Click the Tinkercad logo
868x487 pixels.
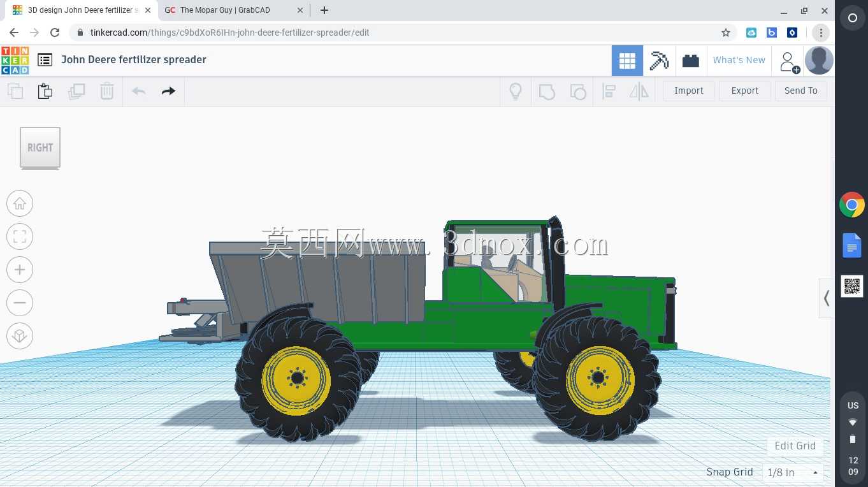tap(15, 60)
